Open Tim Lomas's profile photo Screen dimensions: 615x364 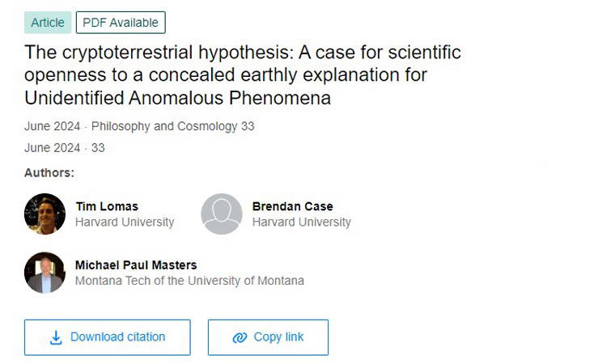tap(45, 214)
